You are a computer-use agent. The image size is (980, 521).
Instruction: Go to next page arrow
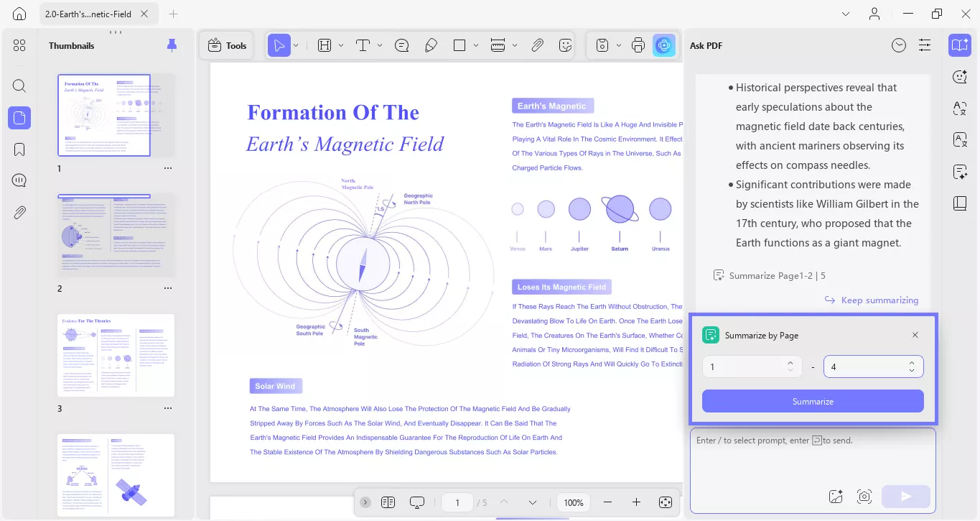click(x=533, y=502)
